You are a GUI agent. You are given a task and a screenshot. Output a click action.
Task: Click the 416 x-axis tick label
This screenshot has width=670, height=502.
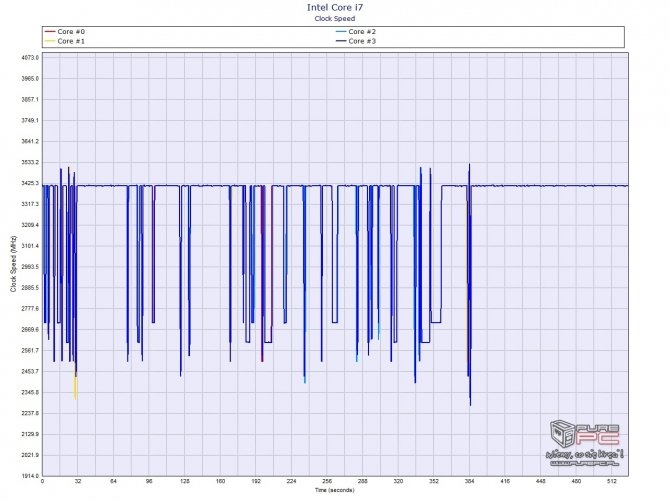click(505, 481)
